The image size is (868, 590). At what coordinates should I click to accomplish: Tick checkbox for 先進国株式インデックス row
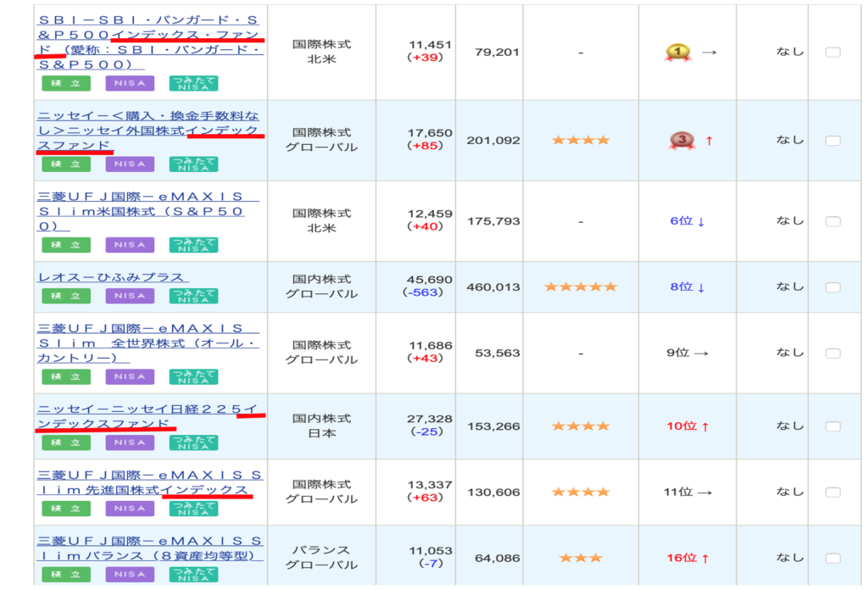[x=832, y=492]
